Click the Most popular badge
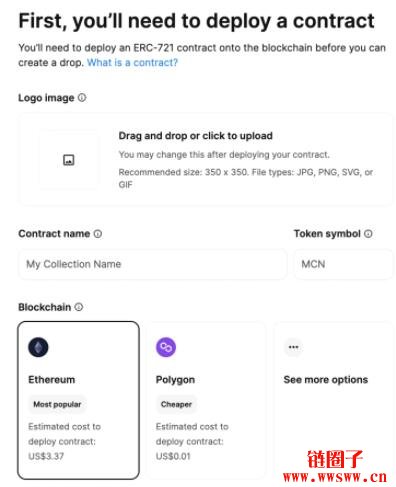396x487 pixels. coord(57,404)
